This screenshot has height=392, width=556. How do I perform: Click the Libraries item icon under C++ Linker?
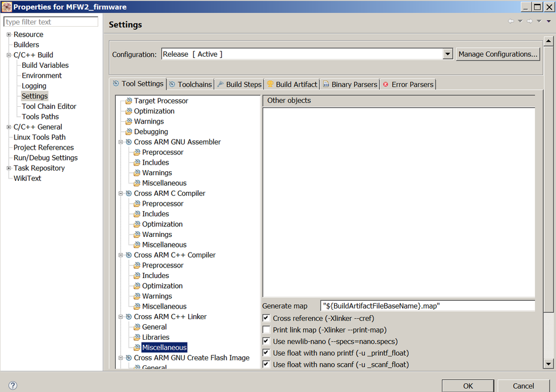[137, 337]
